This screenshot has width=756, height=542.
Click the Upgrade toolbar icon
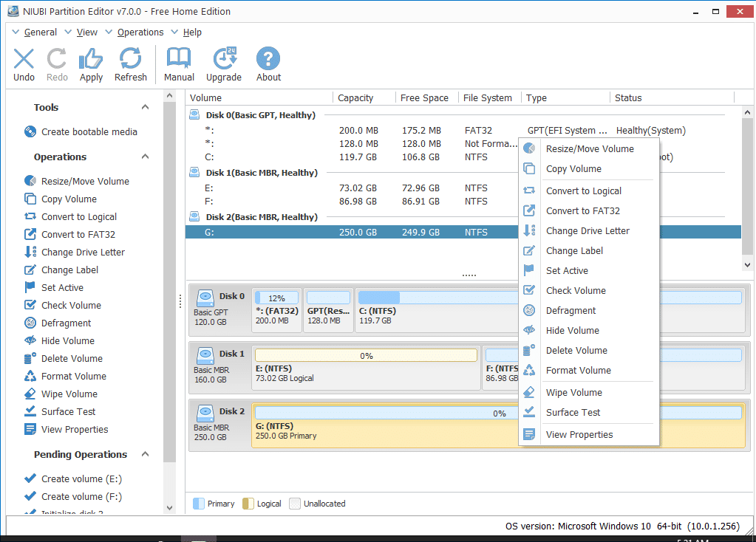[x=224, y=59]
